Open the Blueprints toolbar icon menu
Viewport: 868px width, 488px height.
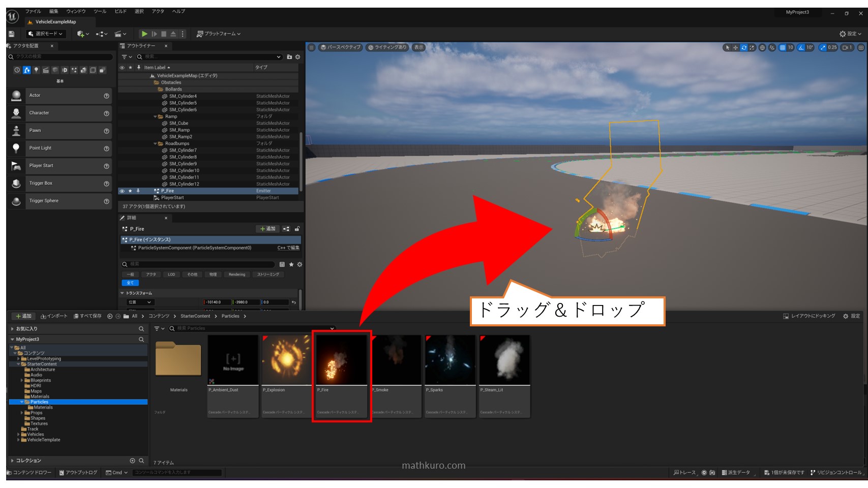[102, 34]
